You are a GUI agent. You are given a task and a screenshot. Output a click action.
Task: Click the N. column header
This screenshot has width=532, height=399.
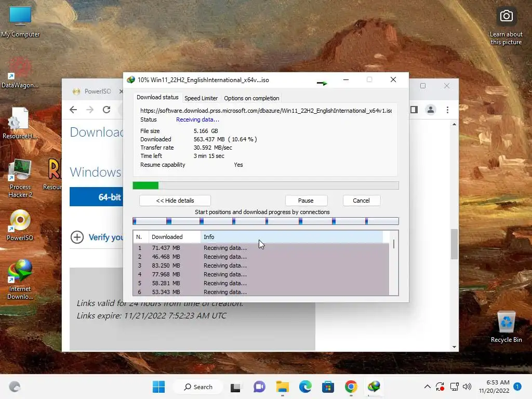click(x=141, y=237)
